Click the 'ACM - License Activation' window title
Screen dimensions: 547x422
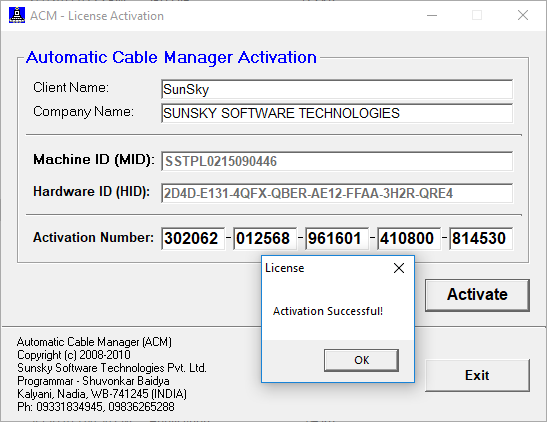point(97,16)
